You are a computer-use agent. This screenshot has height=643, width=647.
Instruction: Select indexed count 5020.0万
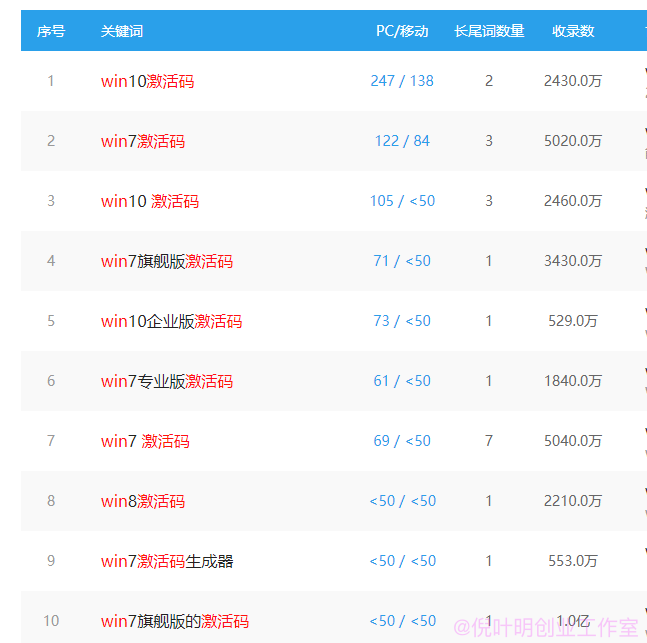pyautogui.click(x=573, y=141)
